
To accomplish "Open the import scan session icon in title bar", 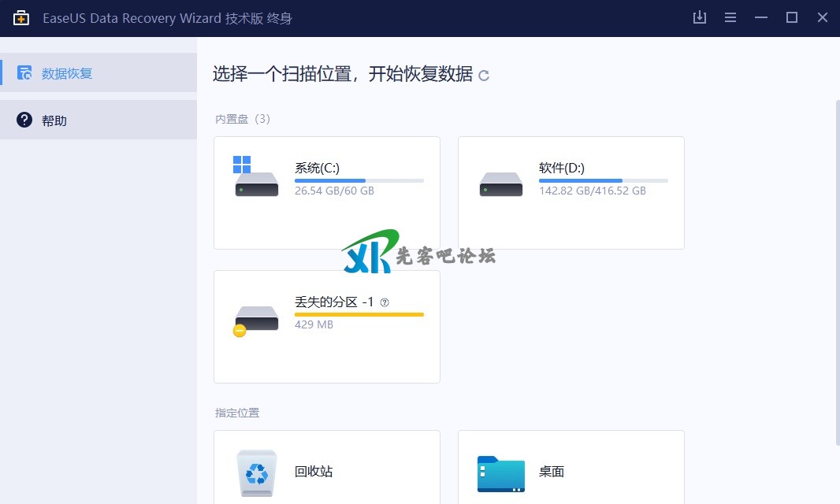I will tap(699, 17).
